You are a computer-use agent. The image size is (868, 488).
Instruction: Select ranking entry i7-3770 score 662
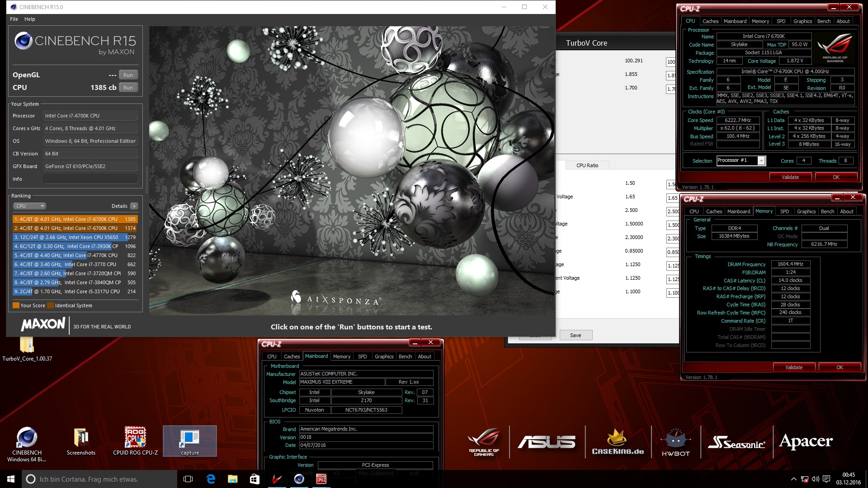(75, 264)
